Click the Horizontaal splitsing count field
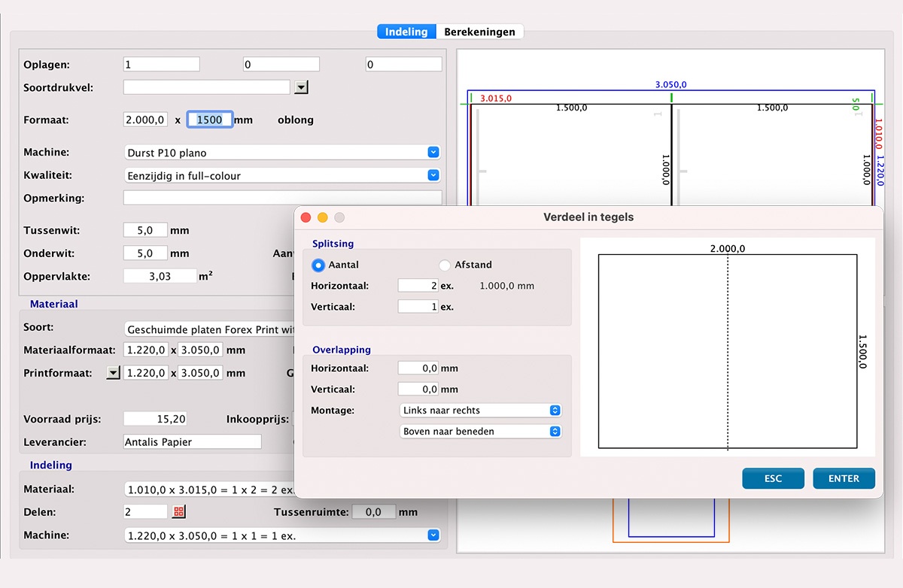The height and width of the screenshot is (588, 903). [418, 286]
